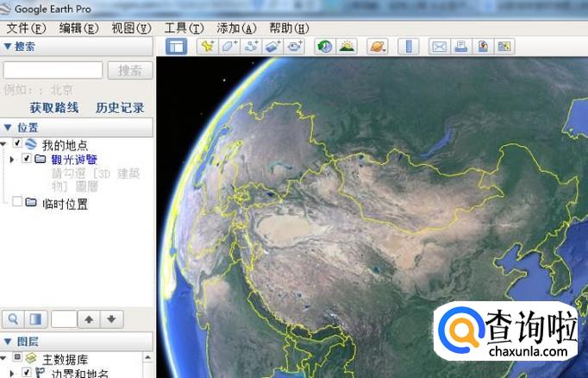
Task: Check the 临时位置 checkbox
Action: point(17,202)
